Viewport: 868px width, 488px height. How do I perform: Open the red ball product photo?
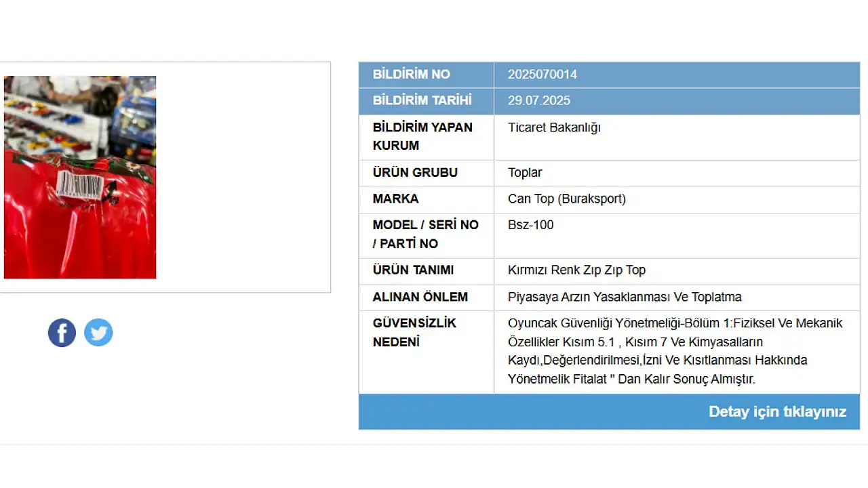tap(80, 177)
